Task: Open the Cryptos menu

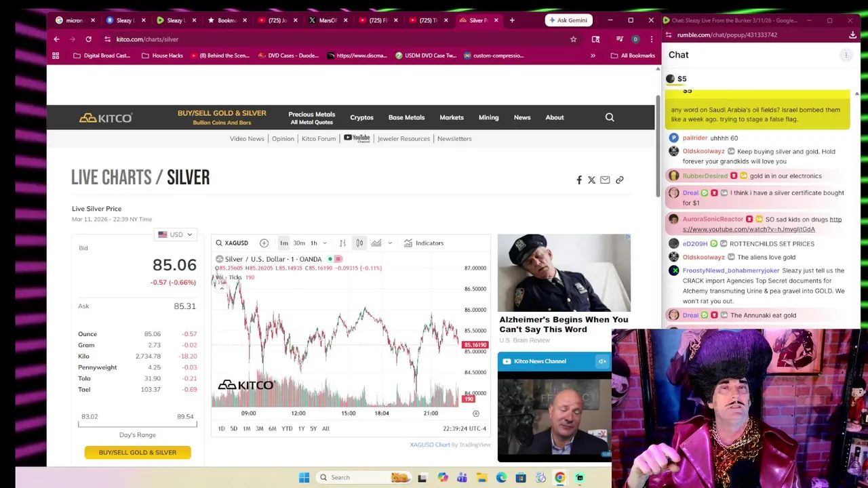Action: pos(361,117)
